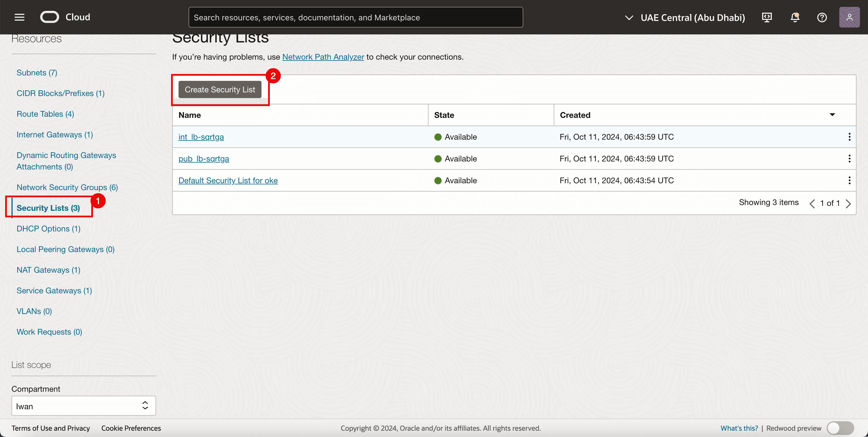Open actions menu for pub_lb-sqrtga row

point(849,159)
